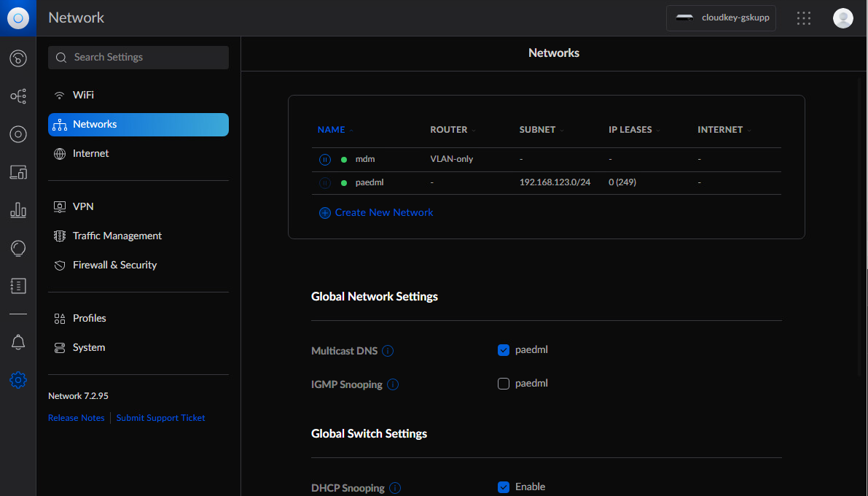This screenshot has width=868, height=496.
Task: Click the search magnifier icon
Action: 61,58
